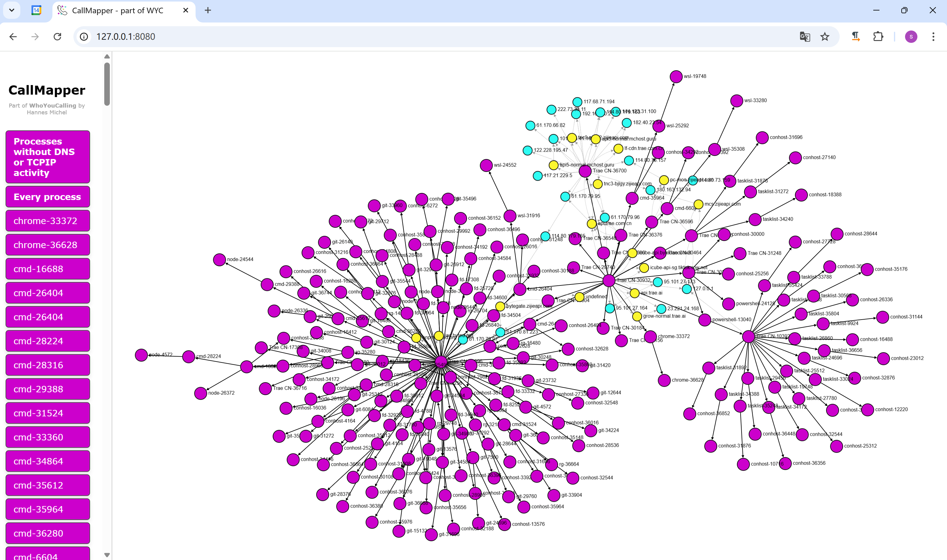
Task: Click the Google Translate icon in address bar
Action: point(805,37)
